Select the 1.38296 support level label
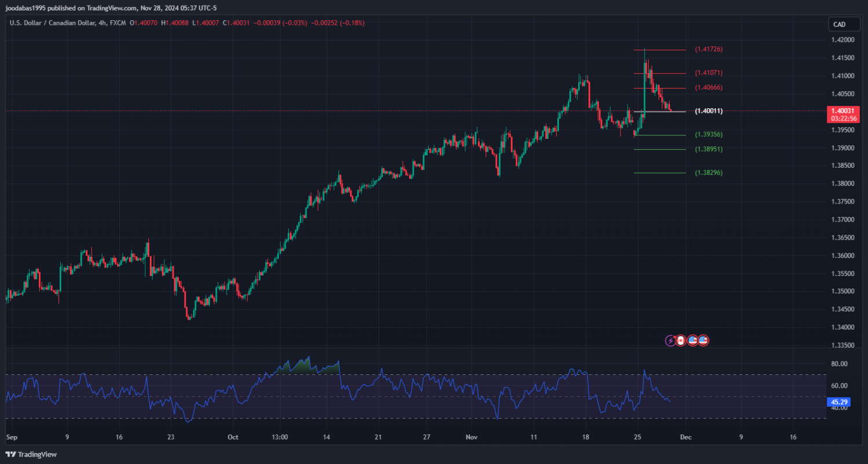The image size is (868, 464). coord(709,173)
